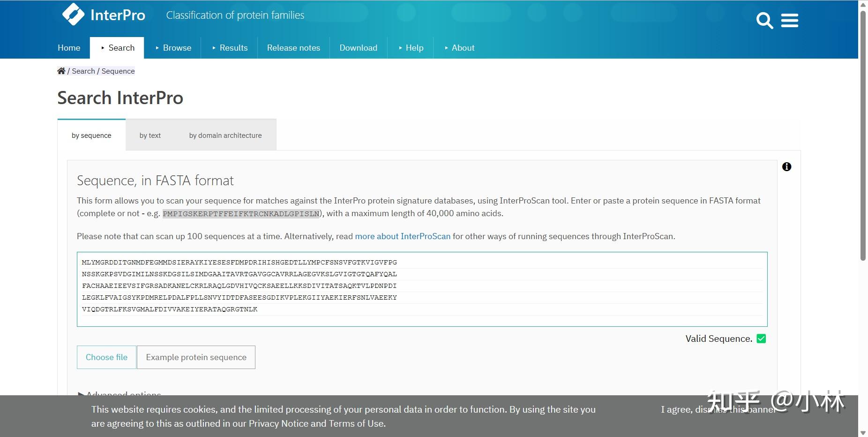Switch to the by text tab
Screen dimensions: 868x437
tap(150, 136)
